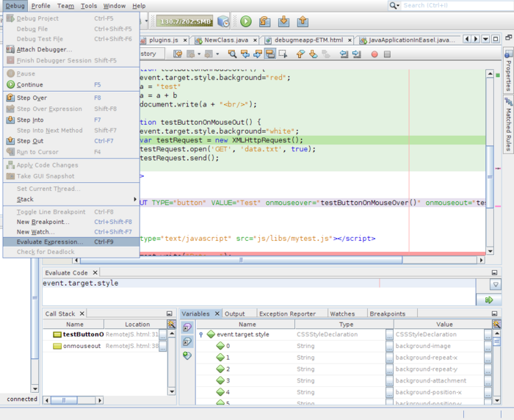Minimize the Evaluate Code panel
The image size is (514, 420).
(494, 273)
